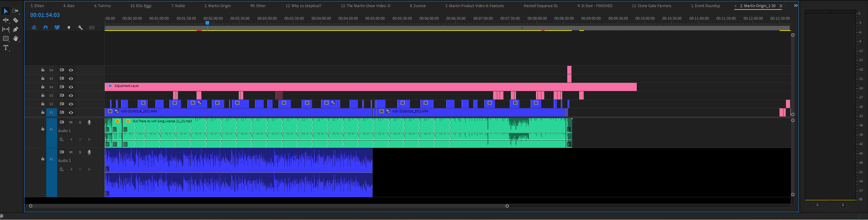
Task: Select the Adjustment Layer clip on V4
Action: [371, 87]
